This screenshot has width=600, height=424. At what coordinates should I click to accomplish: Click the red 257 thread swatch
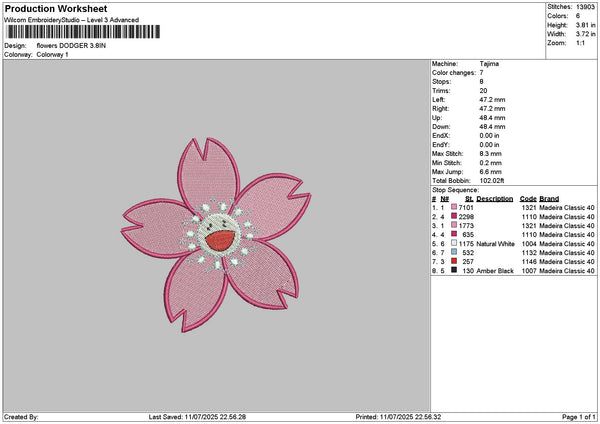[454, 261]
